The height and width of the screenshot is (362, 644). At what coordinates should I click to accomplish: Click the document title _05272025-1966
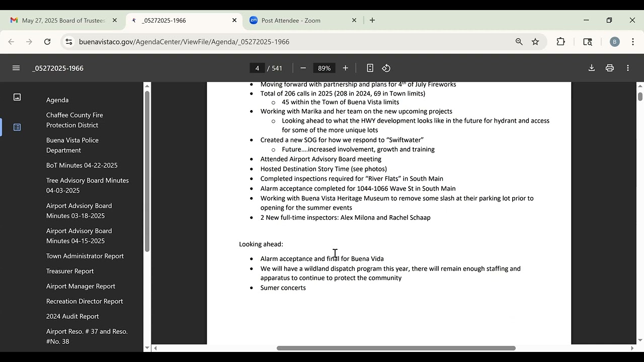[x=58, y=68]
